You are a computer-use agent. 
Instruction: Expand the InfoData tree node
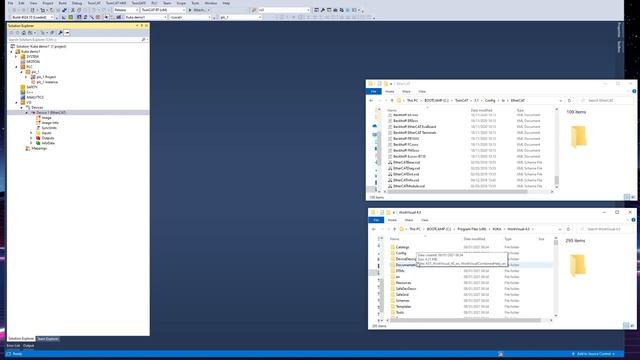32,143
